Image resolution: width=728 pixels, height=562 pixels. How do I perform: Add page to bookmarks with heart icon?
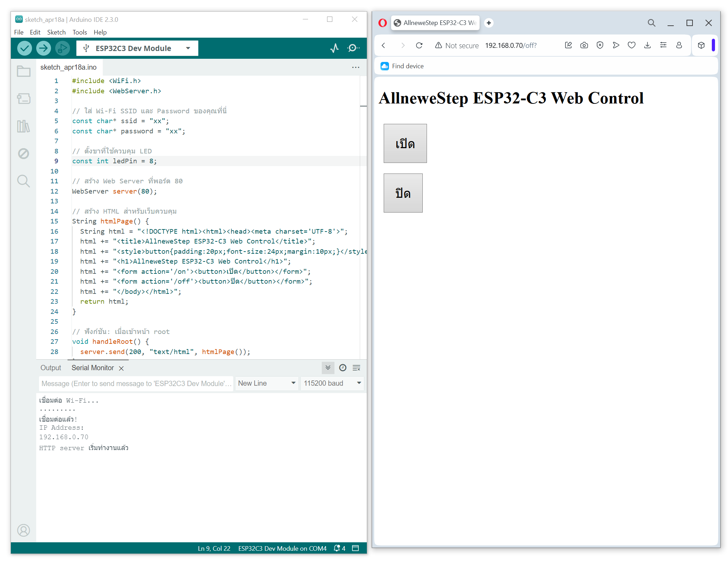[x=632, y=45]
